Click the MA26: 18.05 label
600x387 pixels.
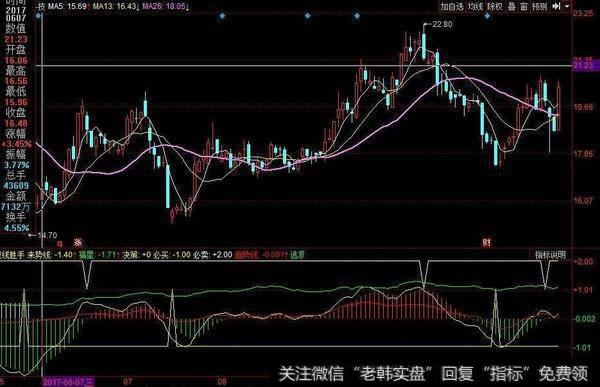165,7
